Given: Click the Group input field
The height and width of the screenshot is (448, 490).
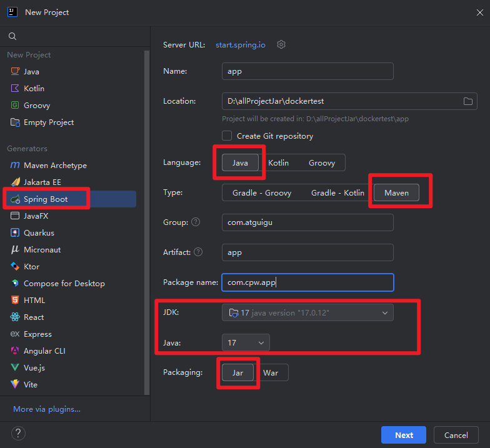Looking at the screenshot, I should pos(307,222).
